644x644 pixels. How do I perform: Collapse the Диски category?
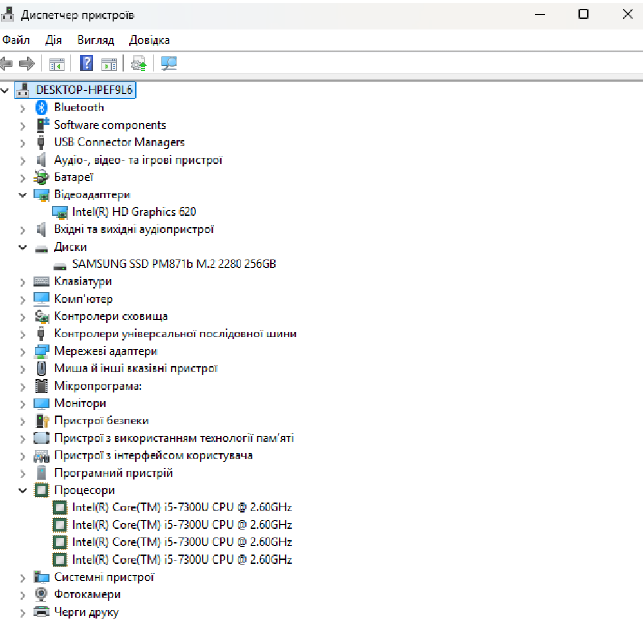(23, 247)
